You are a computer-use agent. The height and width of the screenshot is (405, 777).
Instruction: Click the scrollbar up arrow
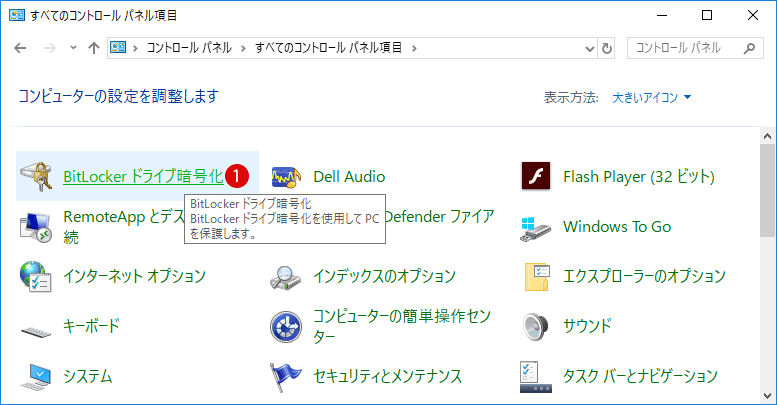pyautogui.click(x=768, y=136)
